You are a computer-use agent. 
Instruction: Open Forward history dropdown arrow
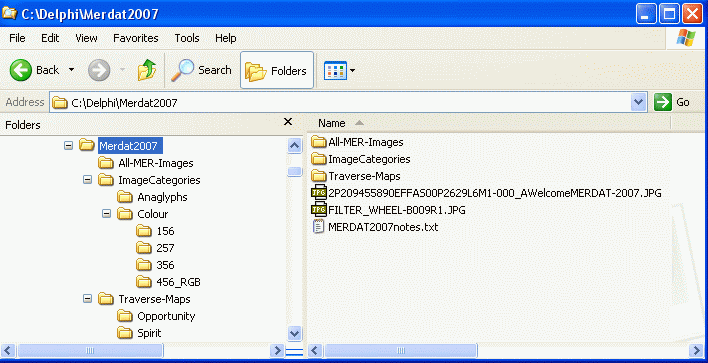tap(122, 70)
